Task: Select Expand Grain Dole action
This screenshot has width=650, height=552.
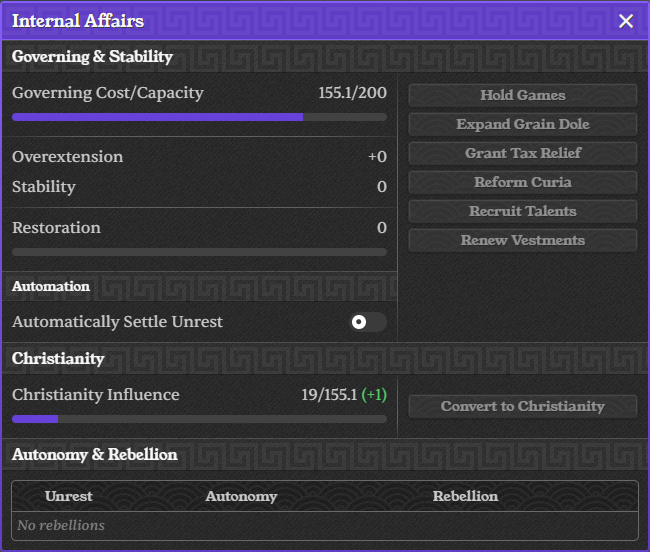Action: click(523, 124)
